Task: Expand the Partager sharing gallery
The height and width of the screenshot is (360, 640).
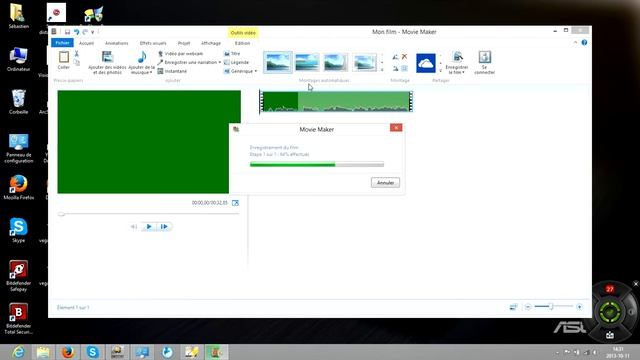Action: tap(440, 71)
